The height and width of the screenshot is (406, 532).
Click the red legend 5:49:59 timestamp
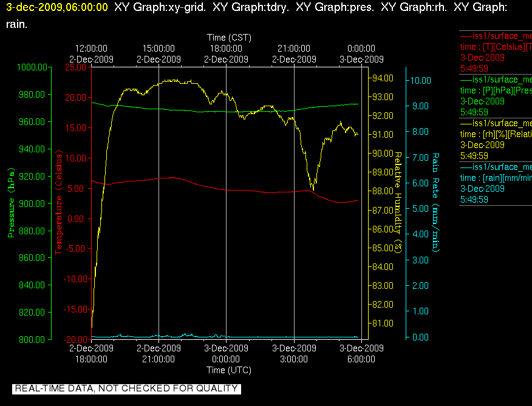coord(474,69)
